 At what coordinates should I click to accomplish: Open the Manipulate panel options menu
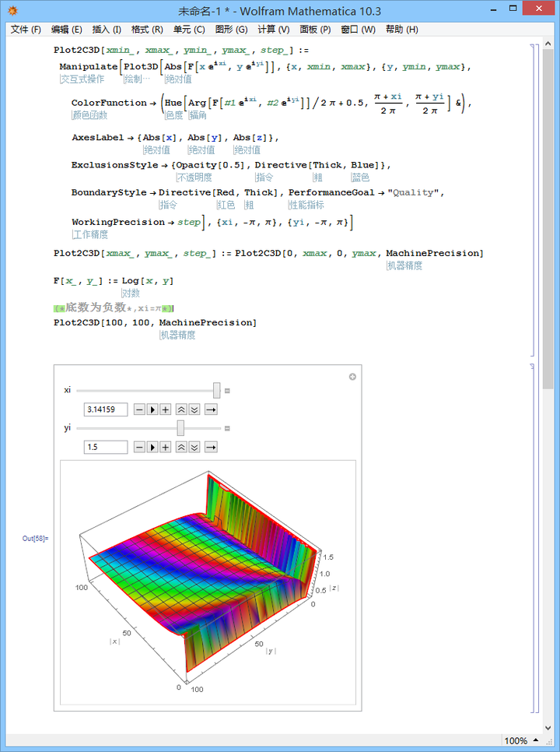pyautogui.click(x=352, y=377)
